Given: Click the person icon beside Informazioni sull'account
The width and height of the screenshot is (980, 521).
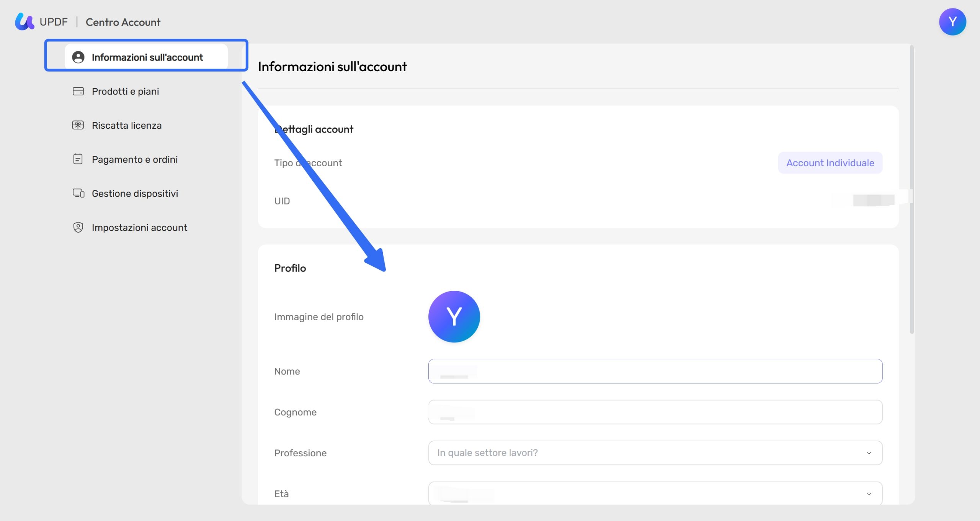Looking at the screenshot, I should (x=78, y=57).
